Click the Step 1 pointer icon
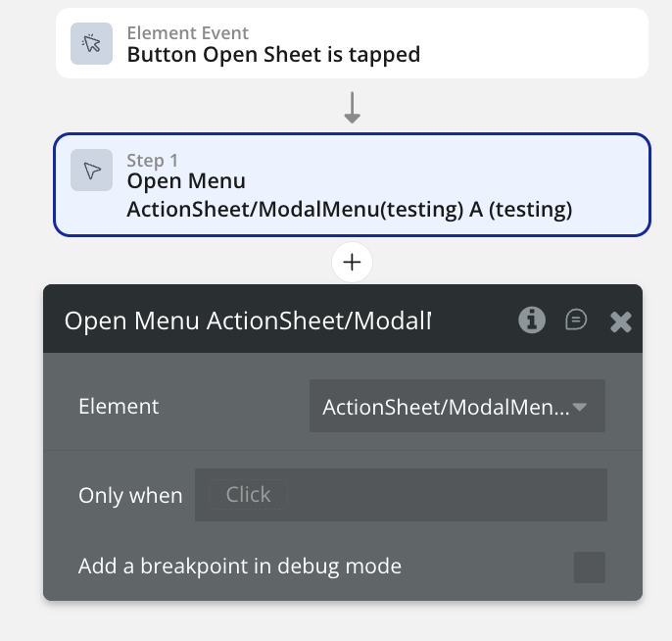 [92, 172]
